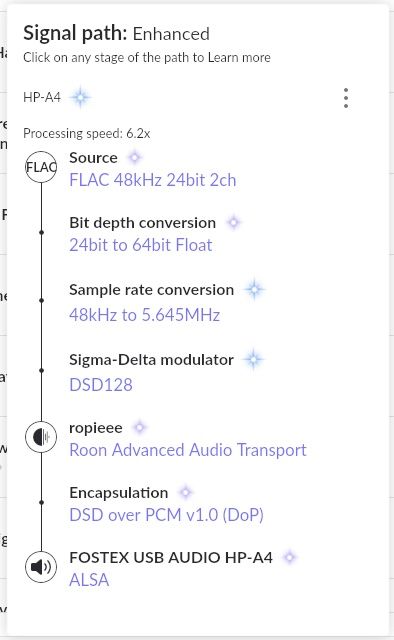
Task: Click the Signal path: Enhanced heading
Action: point(116,33)
